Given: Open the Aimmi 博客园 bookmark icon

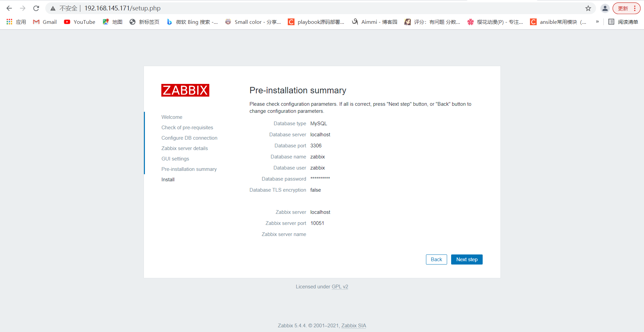Looking at the screenshot, I should pos(355,22).
